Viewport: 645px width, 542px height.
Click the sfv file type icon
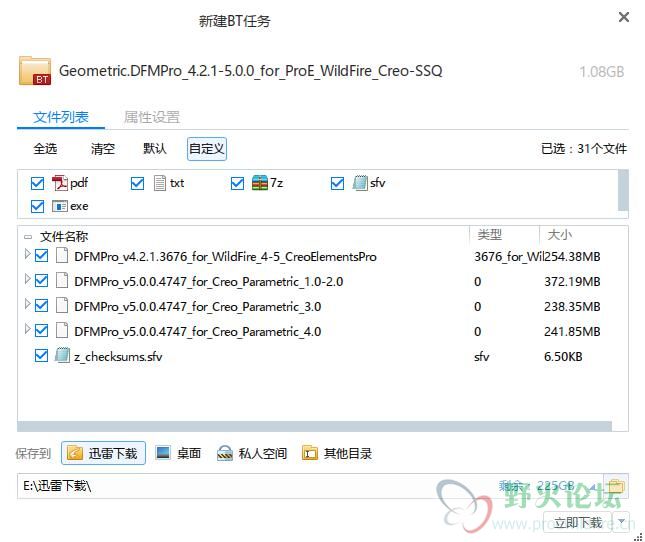pyautogui.click(x=360, y=183)
